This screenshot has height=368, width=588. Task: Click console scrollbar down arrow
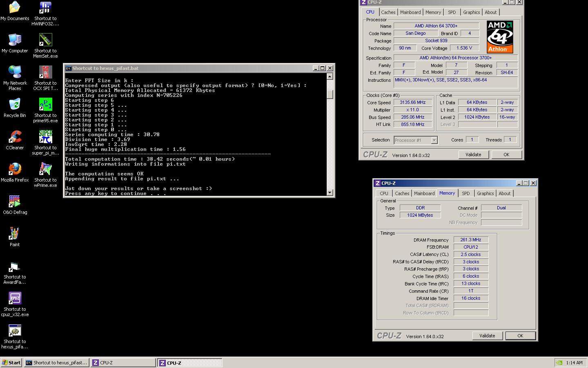tap(330, 192)
